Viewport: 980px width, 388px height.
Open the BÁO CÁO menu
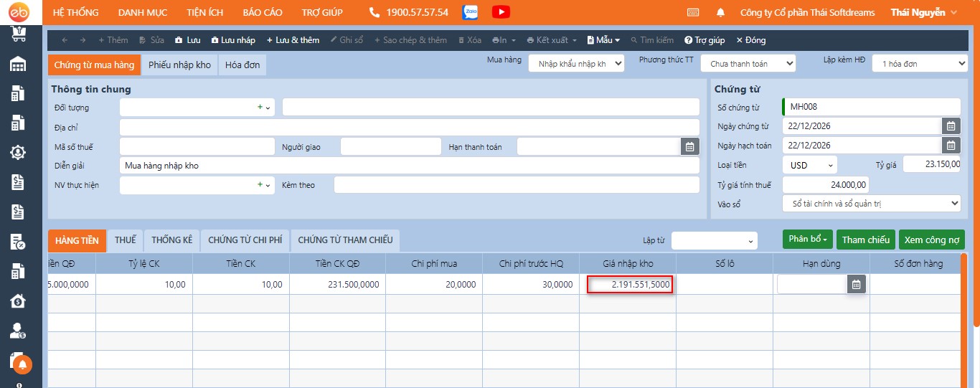click(x=263, y=12)
